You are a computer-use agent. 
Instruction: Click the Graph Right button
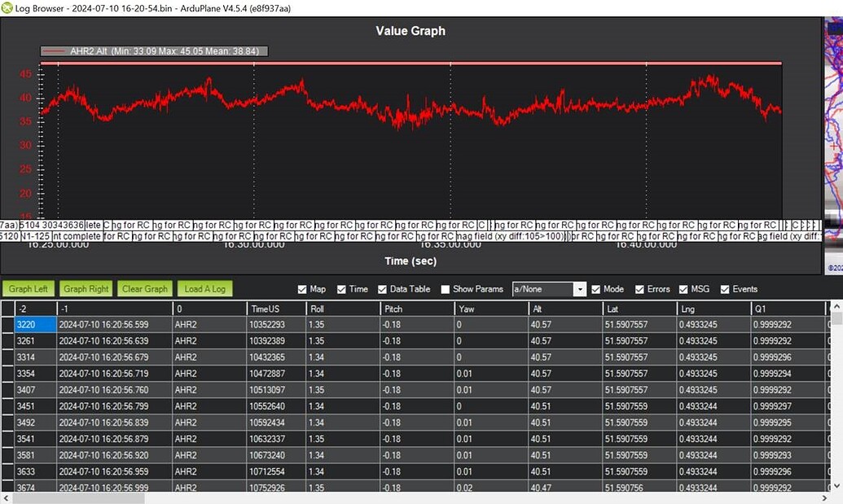(x=86, y=288)
